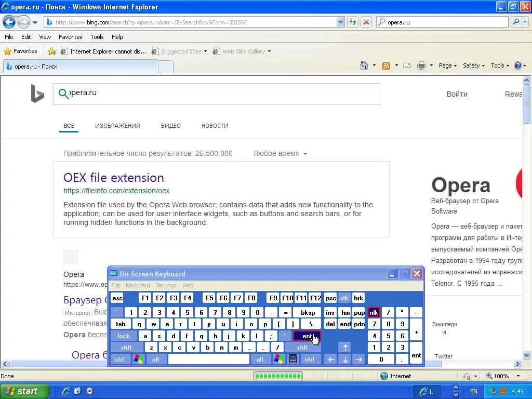The image size is (532, 399).
Task: Click Internet Explorer quick launch icon
Action: [x=66, y=391]
